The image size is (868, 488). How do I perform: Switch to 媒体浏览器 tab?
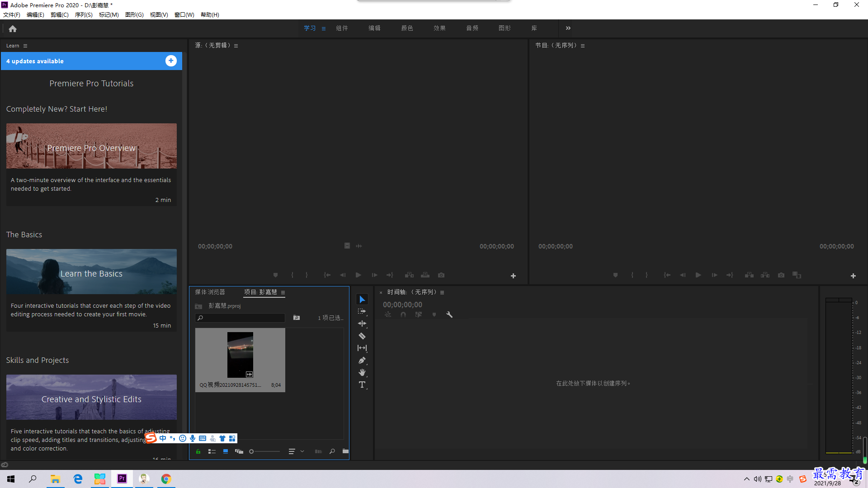[x=210, y=292]
